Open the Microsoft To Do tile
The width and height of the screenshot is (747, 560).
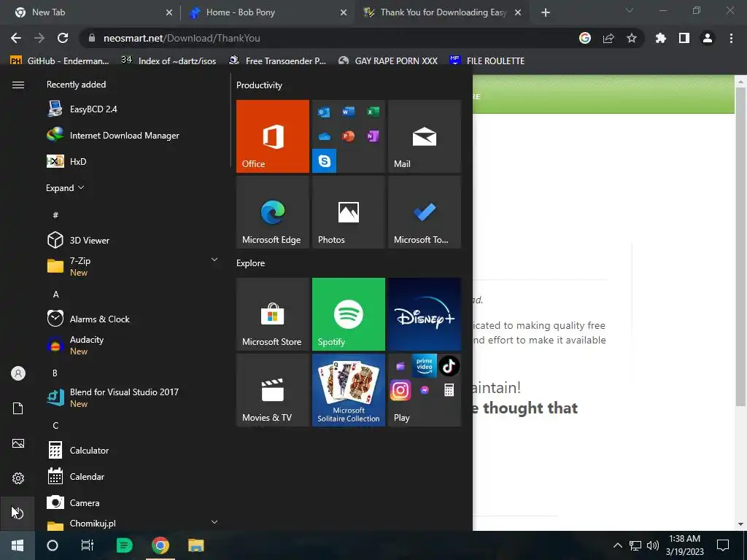pos(425,212)
